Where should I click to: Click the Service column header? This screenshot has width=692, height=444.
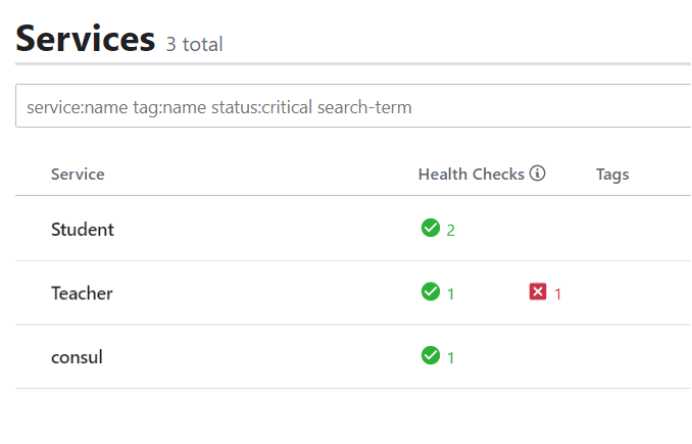pyautogui.click(x=78, y=174)
